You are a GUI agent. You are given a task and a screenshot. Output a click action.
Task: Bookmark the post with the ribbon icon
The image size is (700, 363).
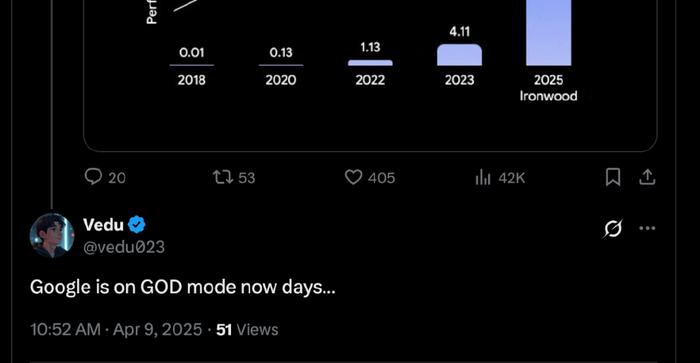(x=613, y=177)
